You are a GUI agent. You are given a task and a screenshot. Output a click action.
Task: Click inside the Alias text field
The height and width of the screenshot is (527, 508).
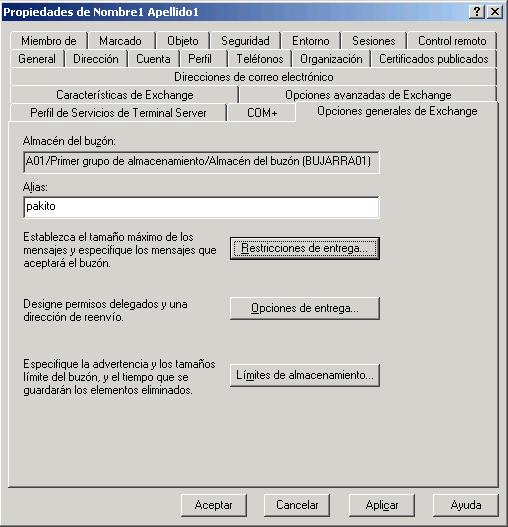[x=201, y=207]
